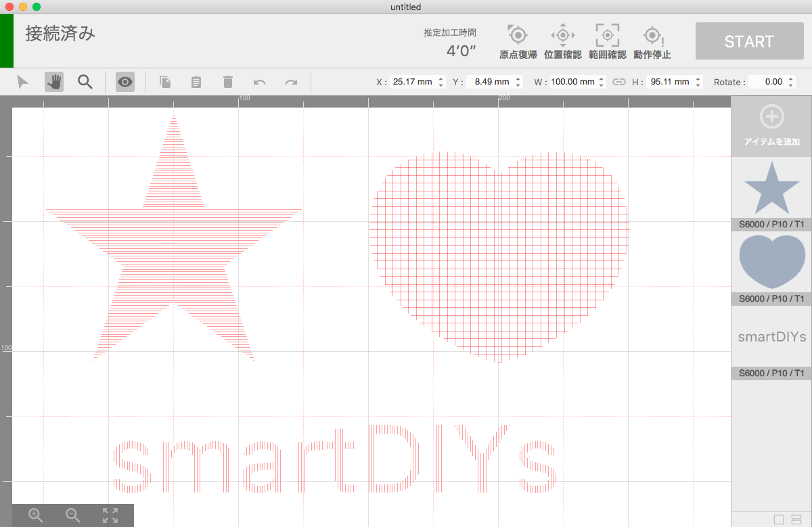
Task: Decrease X value with the down stepper
Action: point(441,85)
